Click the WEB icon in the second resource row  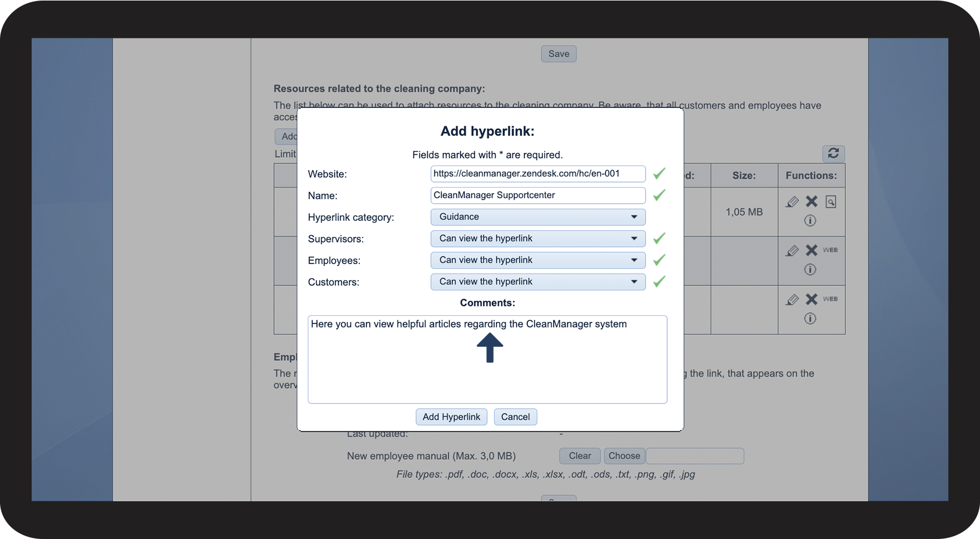click(830, 250)
